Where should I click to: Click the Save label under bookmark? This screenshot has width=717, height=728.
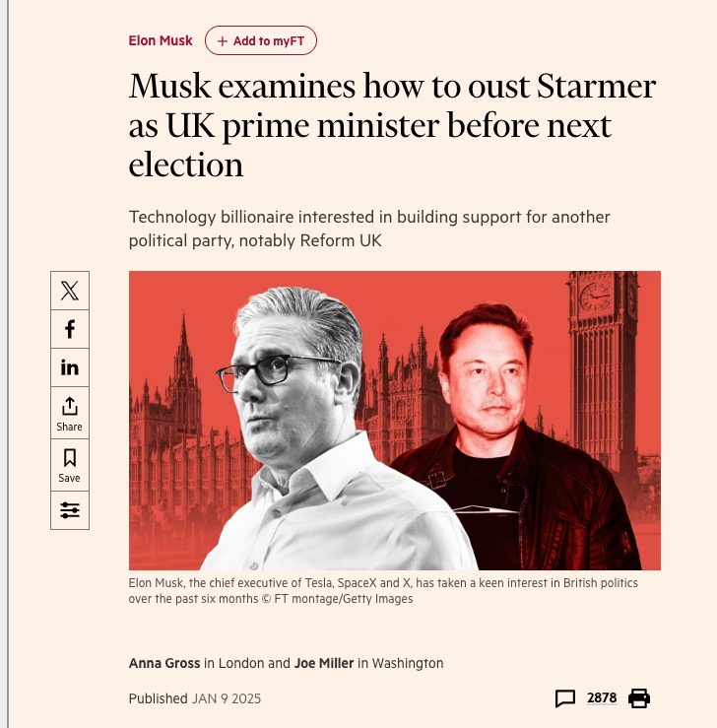click(69, 478)
